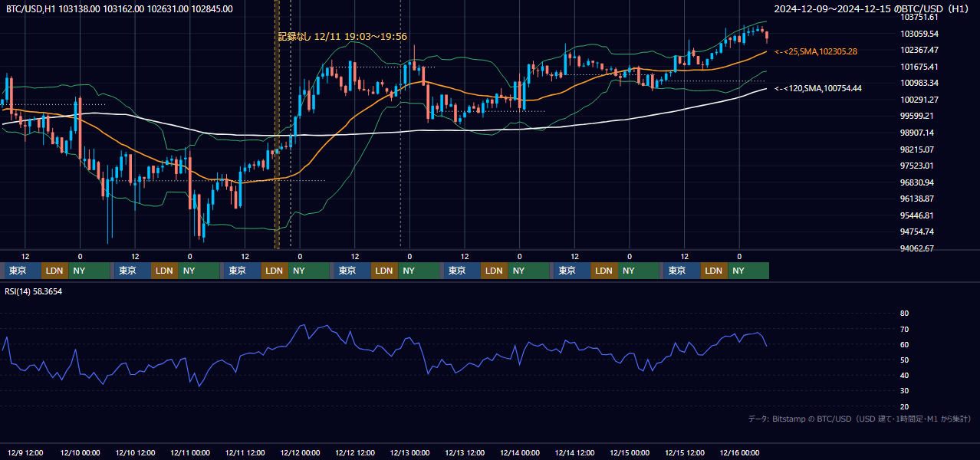Click the 12/11 12:00 date label

pos(245,452)
